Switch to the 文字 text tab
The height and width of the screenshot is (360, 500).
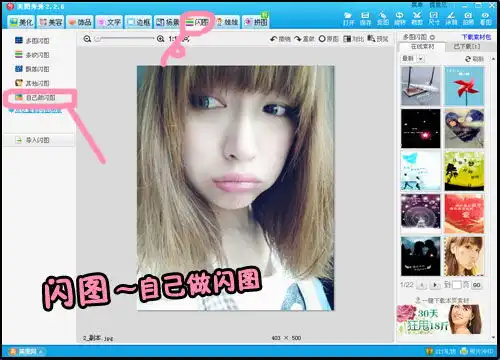[109, 22]
